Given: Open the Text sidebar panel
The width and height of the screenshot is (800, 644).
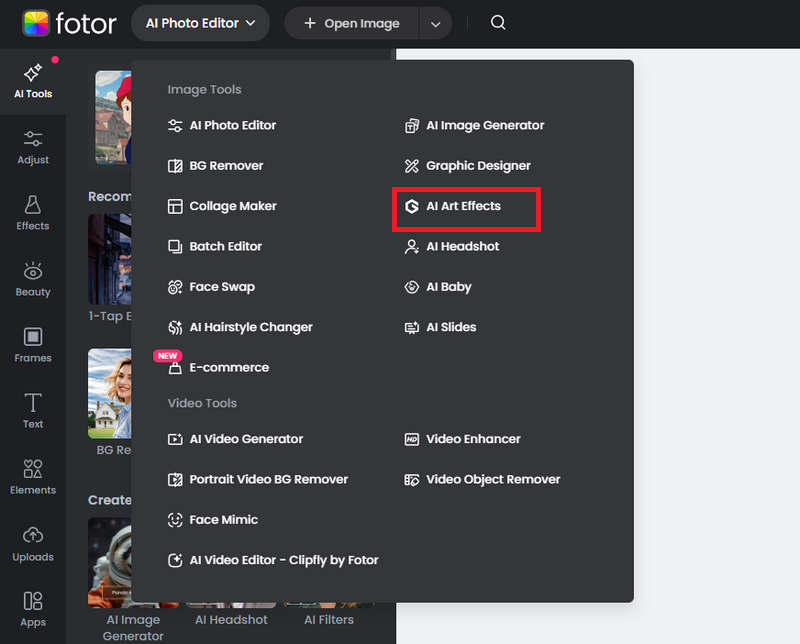Looking at the screenshot, I should pos(33,411).
